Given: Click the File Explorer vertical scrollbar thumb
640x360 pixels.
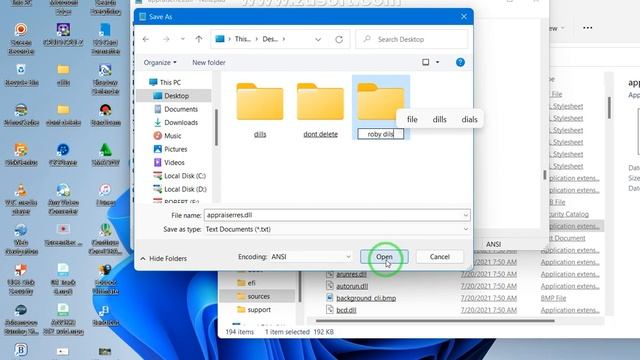Looking at the screenshot, I should pos(609,108).
